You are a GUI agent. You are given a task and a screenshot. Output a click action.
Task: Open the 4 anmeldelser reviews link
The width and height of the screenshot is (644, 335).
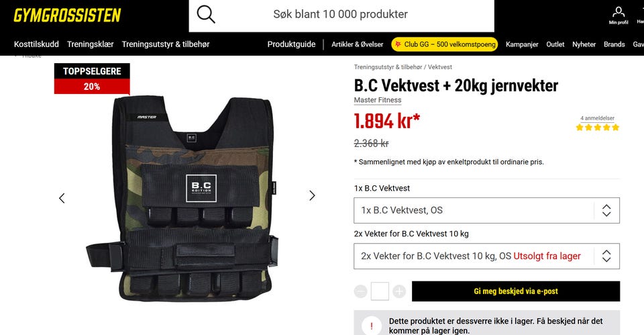pyautogui.click(x=598, y=118)
